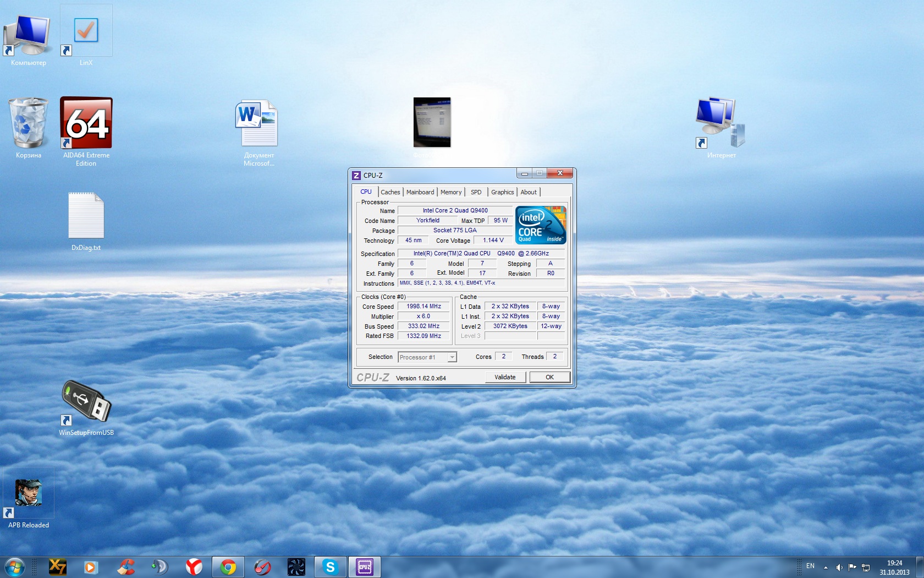The image size is (924, 578).
Task: Click the 1.144 V core voltage value
Action: (x=493, y=240)
